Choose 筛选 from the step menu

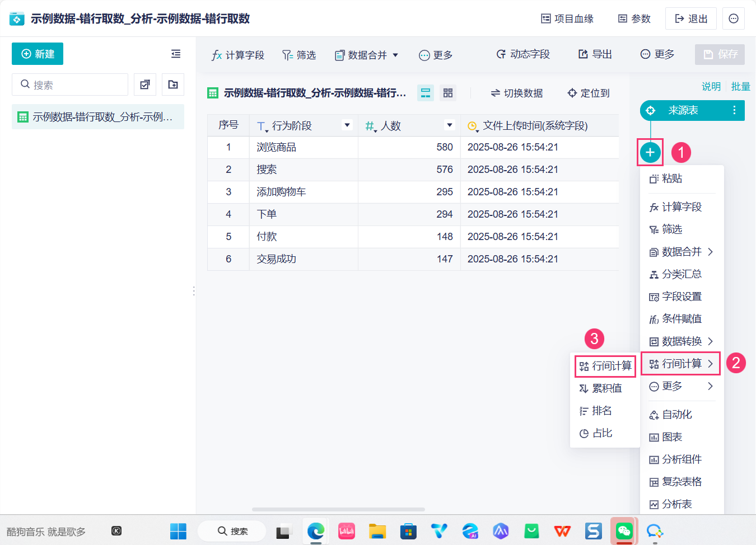(x=682, y=229)
